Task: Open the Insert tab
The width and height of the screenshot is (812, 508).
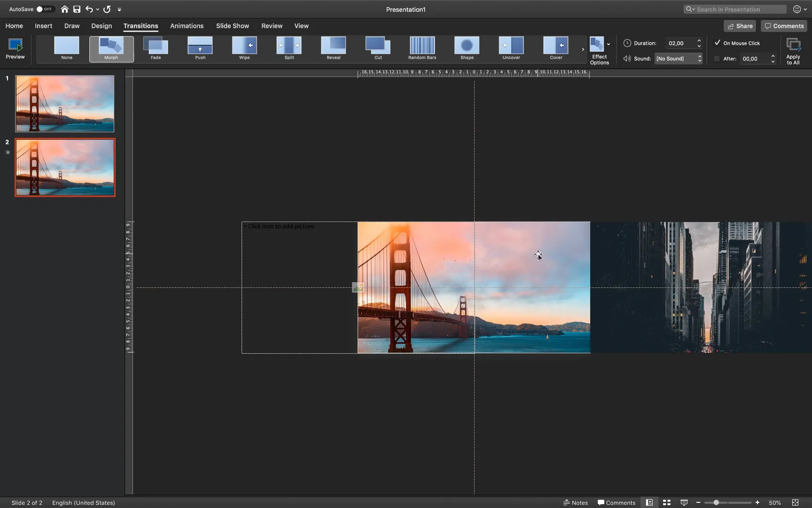Action: (x=43, y=26)
